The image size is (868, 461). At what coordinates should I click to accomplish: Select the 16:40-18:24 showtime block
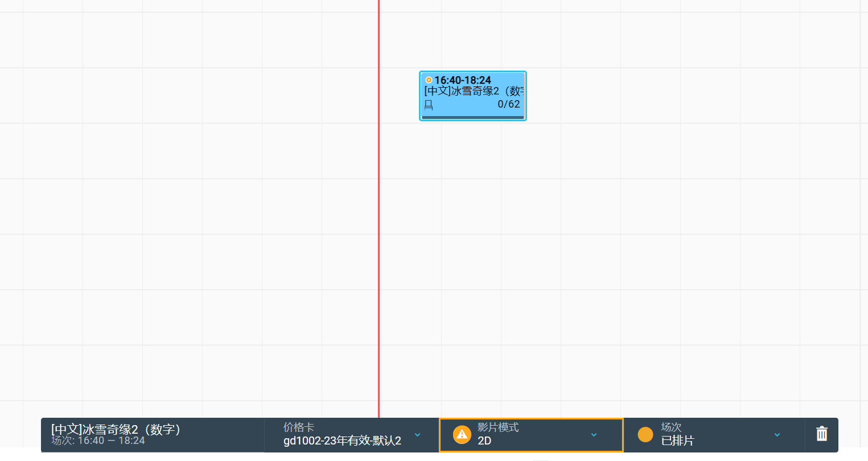(x=472, y=96)
